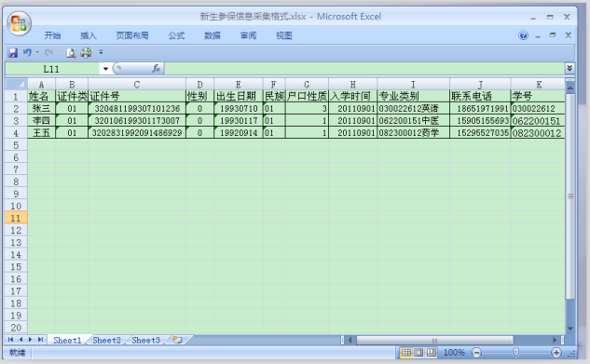Open Print Preview icon in toolbar
This screenshot has width=590, height=364.
pyautogui.click(x=71, y=53)
